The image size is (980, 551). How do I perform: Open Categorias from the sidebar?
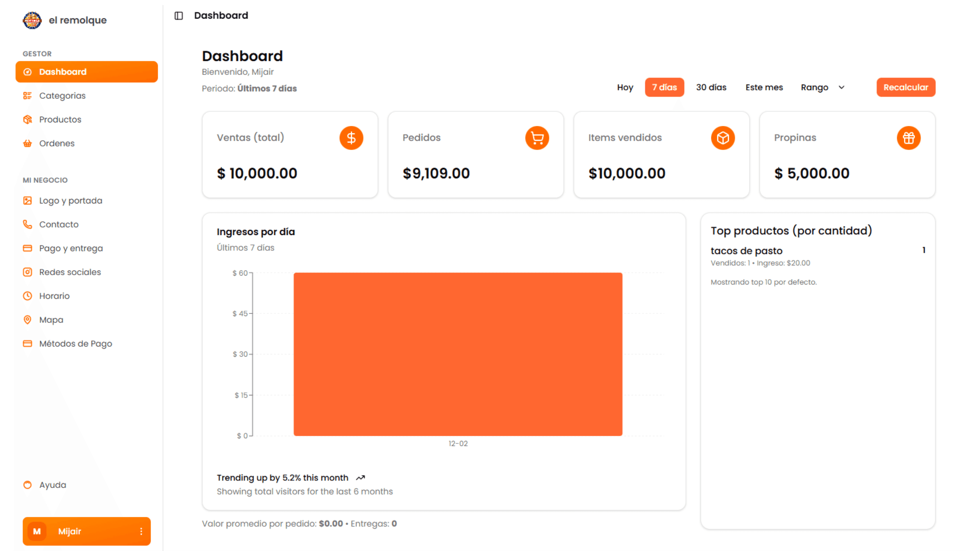[x=62, y=95]
